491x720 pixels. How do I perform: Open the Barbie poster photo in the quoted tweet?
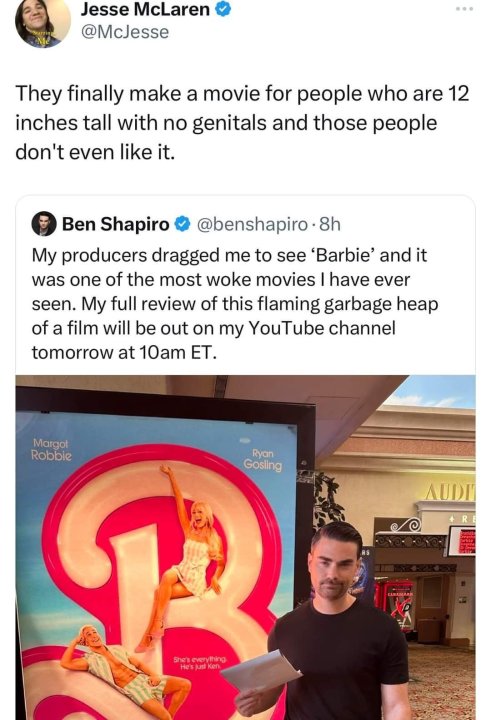pos(246,547)
